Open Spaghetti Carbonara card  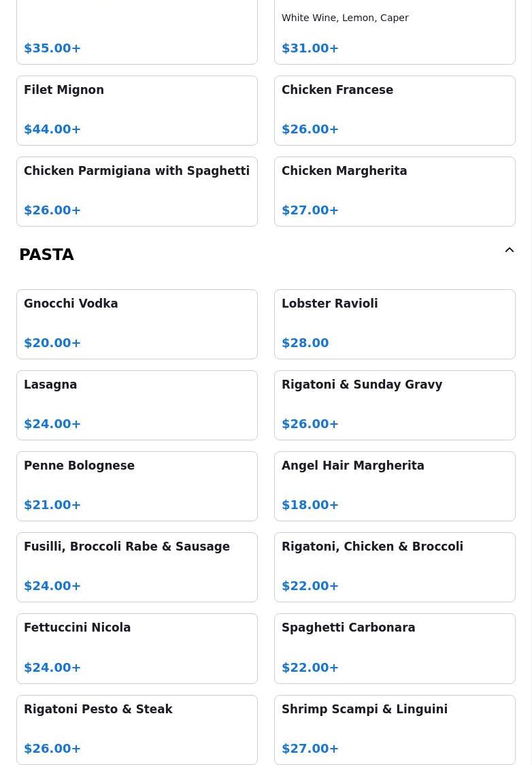(395, 649)
